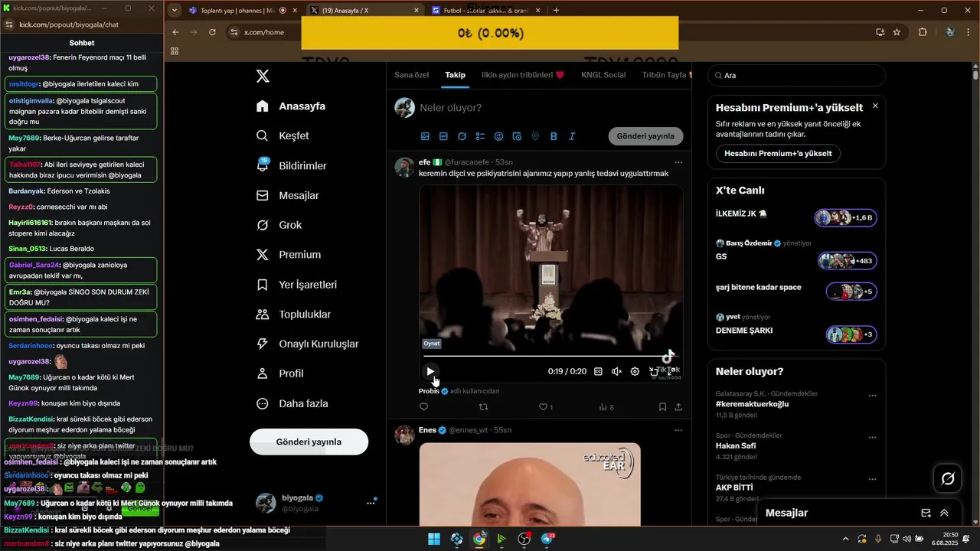The width and height of the screenshot is (980, 551).
Task: Open Chrome tab search dropdown
Action: point(175,11)
